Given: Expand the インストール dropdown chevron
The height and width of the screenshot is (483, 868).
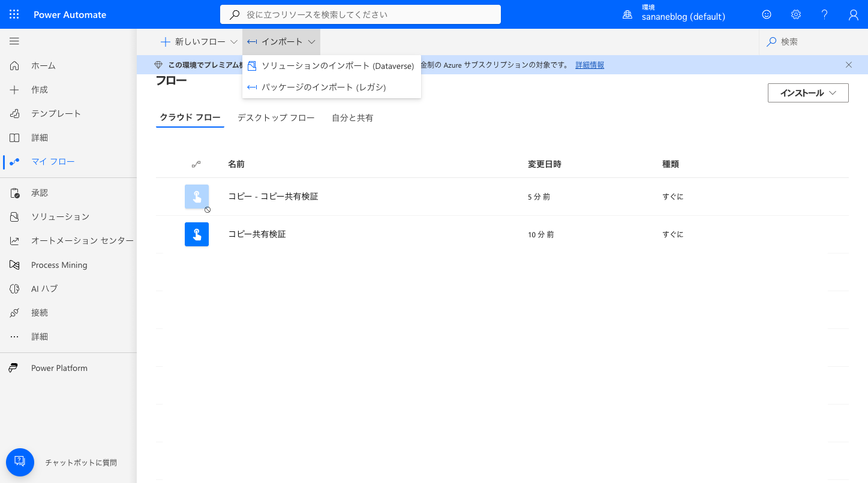Looking at the screenshot, I should tap(833, 93).
